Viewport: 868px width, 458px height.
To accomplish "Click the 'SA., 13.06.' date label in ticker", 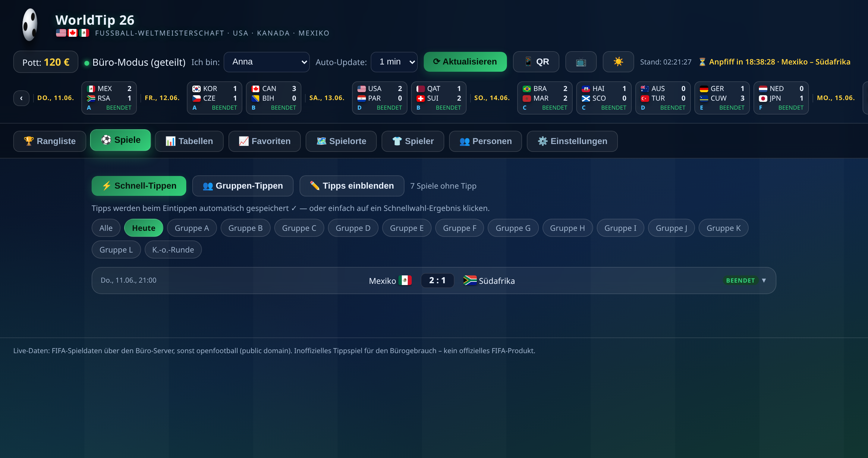I will pyautogui.click(x=326, y=98).
